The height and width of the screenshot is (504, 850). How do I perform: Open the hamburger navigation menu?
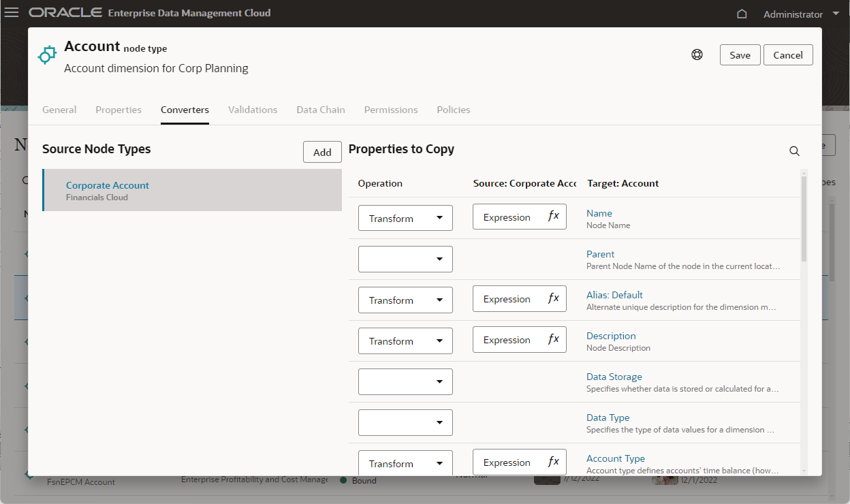click(x=12, y=13)
